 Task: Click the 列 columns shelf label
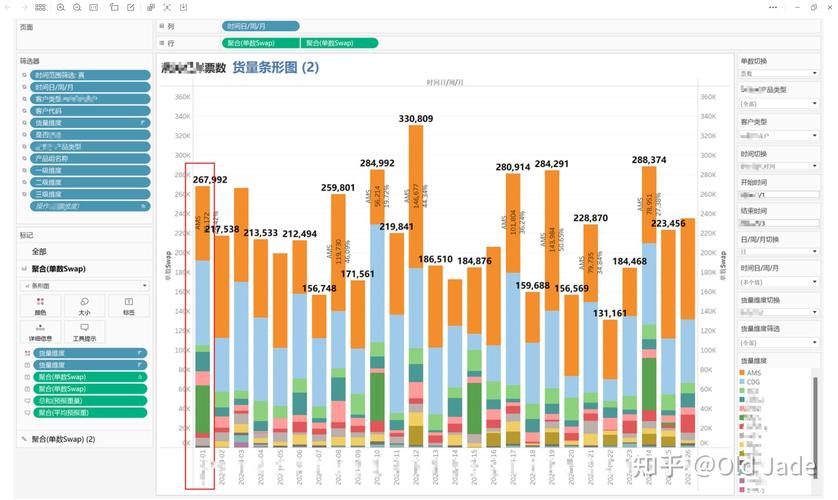tap(170, 26)
